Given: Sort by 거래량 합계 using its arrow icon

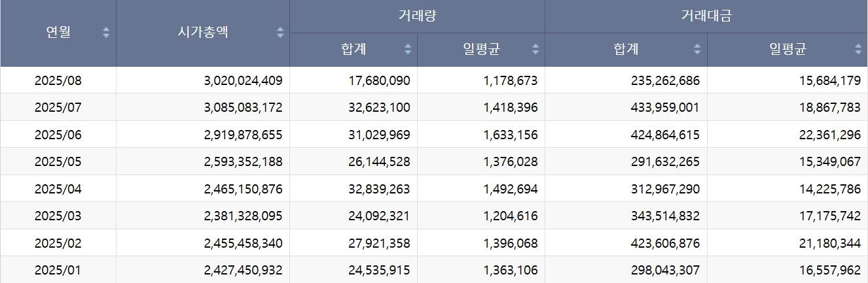Looking at the screenshot, I should pos(408,49).
